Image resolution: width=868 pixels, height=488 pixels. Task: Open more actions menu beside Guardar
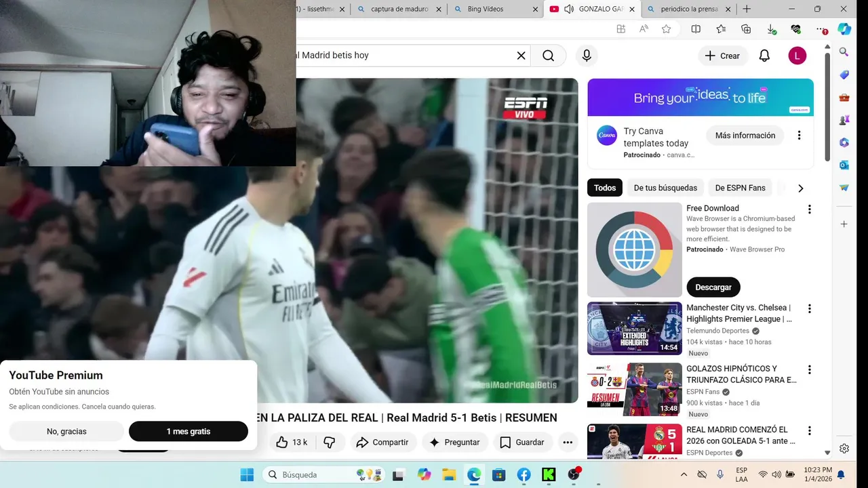pyautogui.click(x=568, y=442)
